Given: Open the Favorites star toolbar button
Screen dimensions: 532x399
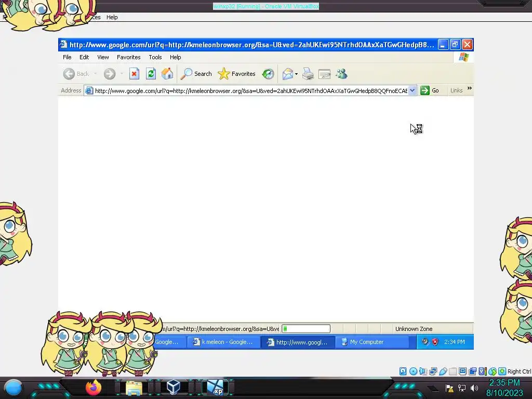Looking at the screenshot, I should [x=236, y=74].
